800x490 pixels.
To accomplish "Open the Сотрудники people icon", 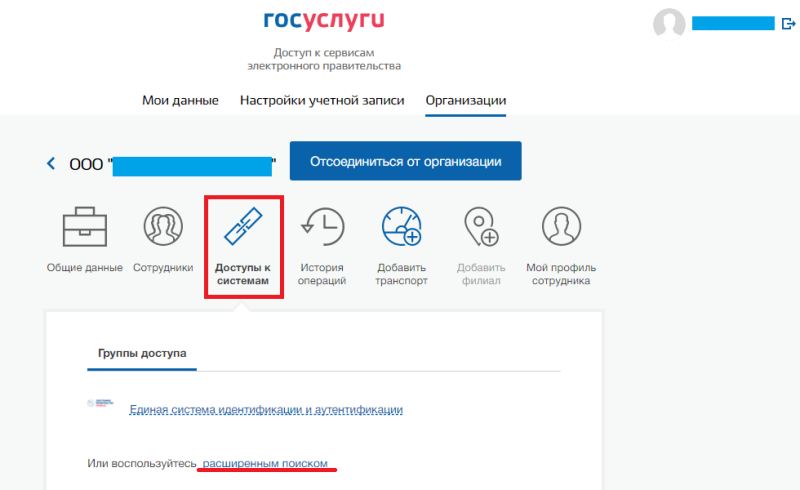I will click(x=163, y=226).
